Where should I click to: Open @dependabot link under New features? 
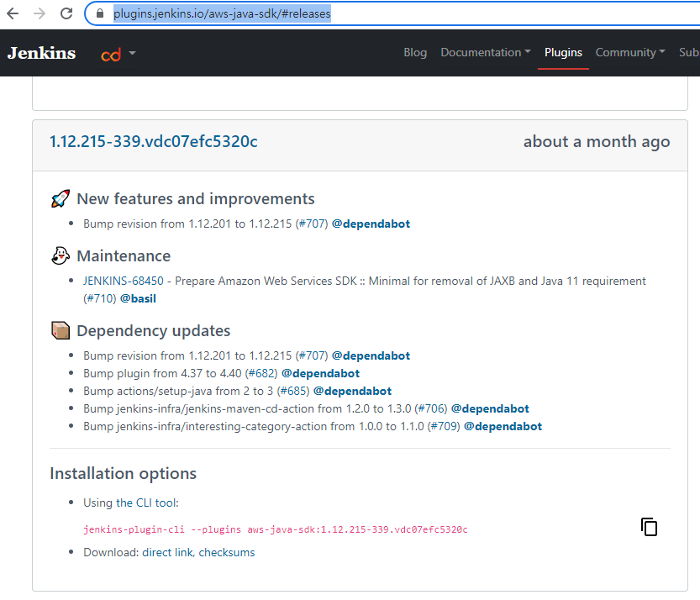(x=371, y=224)
